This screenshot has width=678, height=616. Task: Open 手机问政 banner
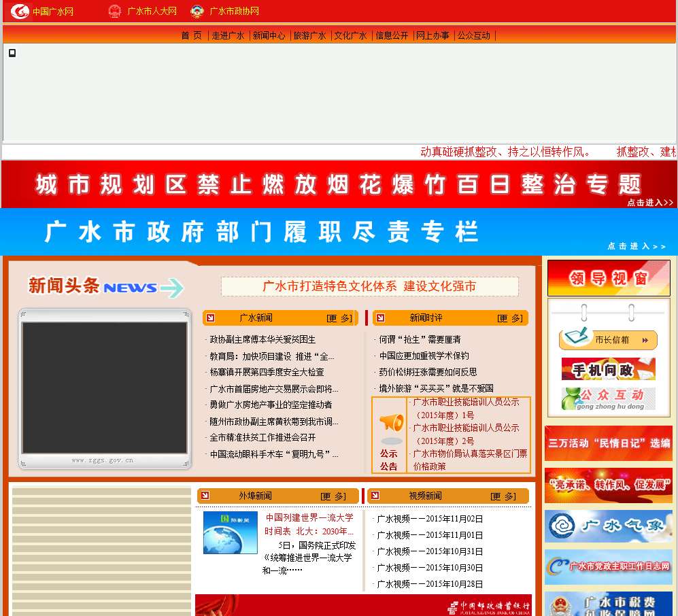[x=609, y=369]
